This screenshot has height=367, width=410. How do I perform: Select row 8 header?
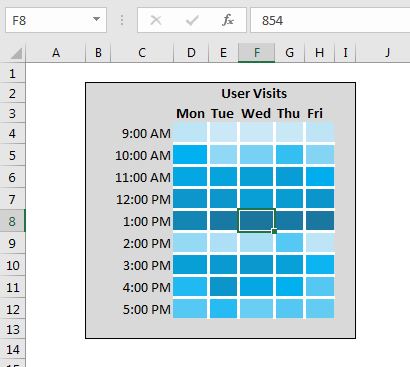[x=12, y=221]
